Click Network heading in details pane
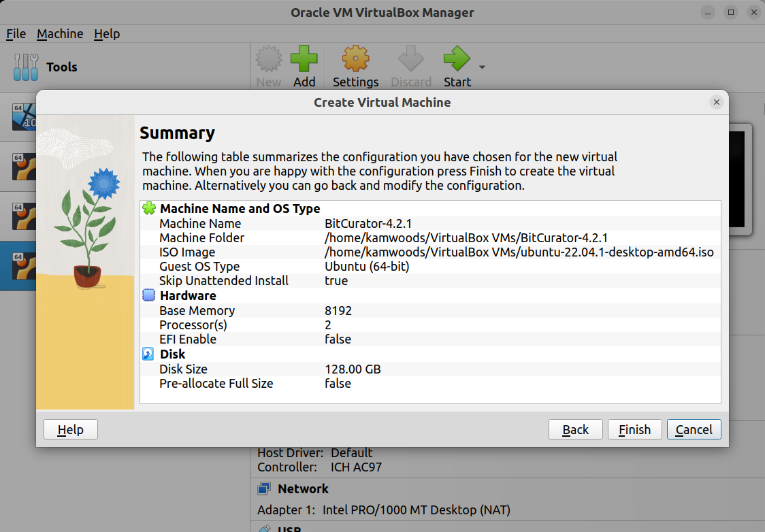Screen dimensions: 765x532 (x=303, y=488)
